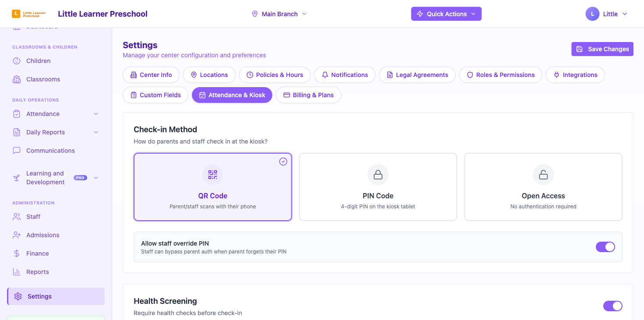Expand the Attendance submenu chevron

tap(96, 114)
